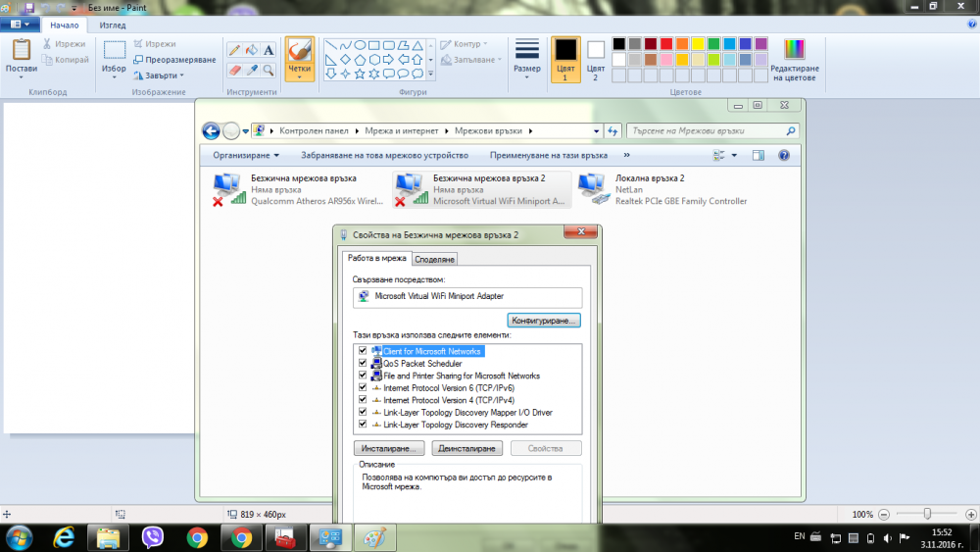Toggle the preview pane icon in Explorer toolbar
This screenshot has width=980, height=552.
point(759,155)
